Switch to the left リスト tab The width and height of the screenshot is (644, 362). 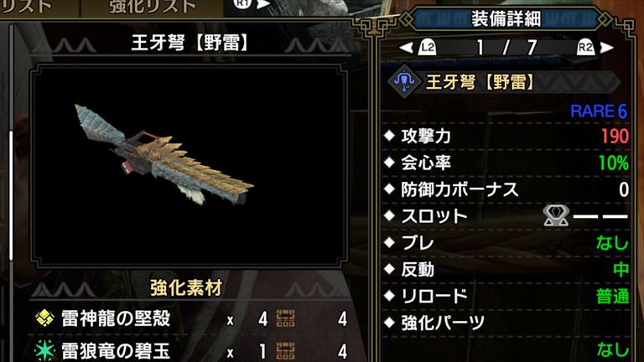[x=27, y=7]
